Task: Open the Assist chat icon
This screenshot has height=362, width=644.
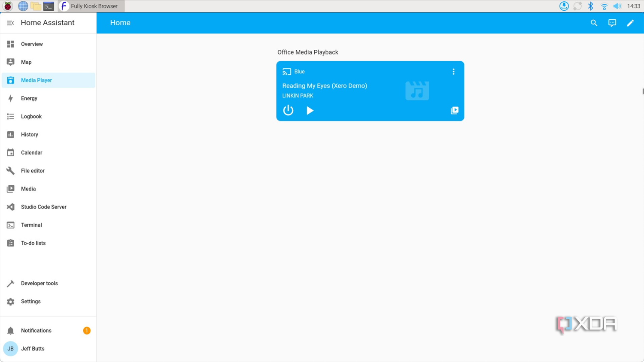Action: point(612,23)
